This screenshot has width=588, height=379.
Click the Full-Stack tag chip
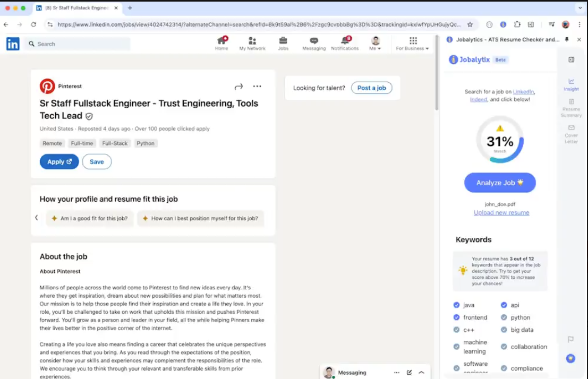coord(115,143)
